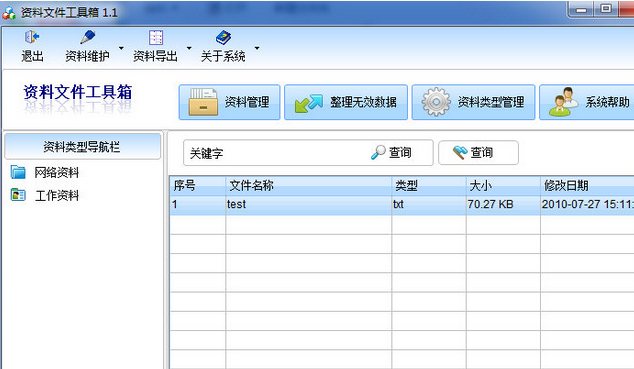Image resolution: width=634 pixels, height=369 pixels.
Task: Click the '70.27 KB' size cell
Action: pyautogui.click(x=503, y=205)
